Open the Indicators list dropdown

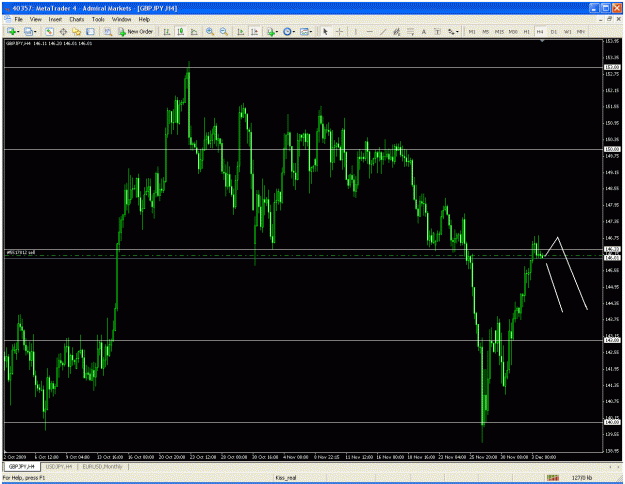272,31
